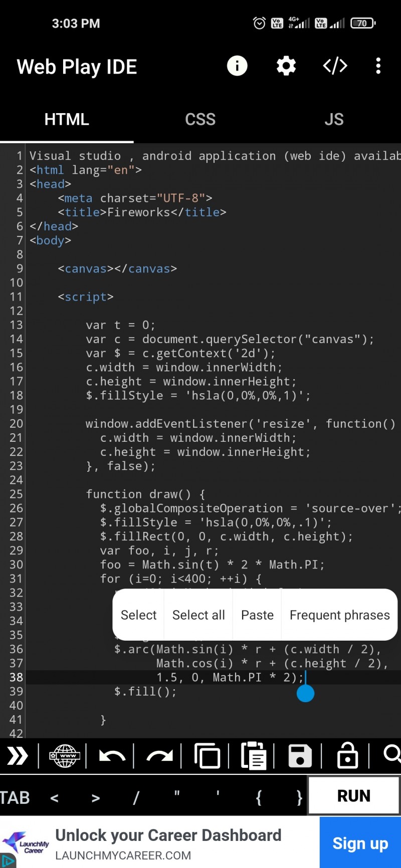Choose Paste from the popup menu
The image size is (401, 868).
[257, 615]
